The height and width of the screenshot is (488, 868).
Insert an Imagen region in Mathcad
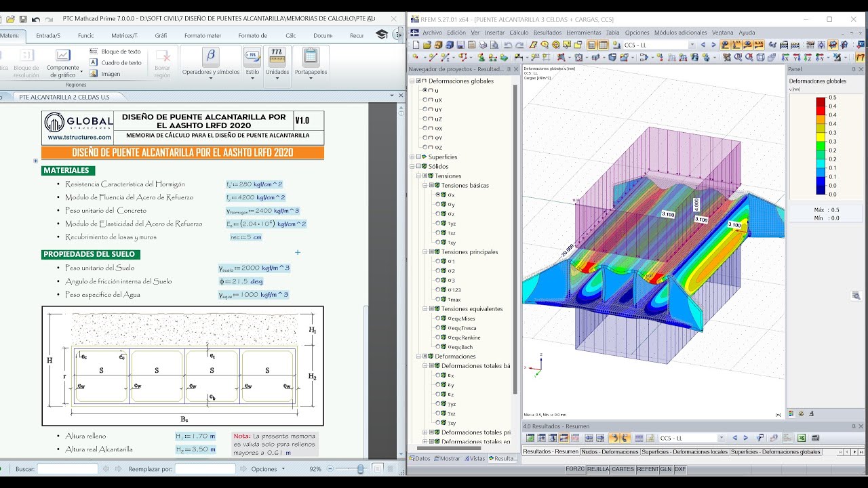coord(105,74)
